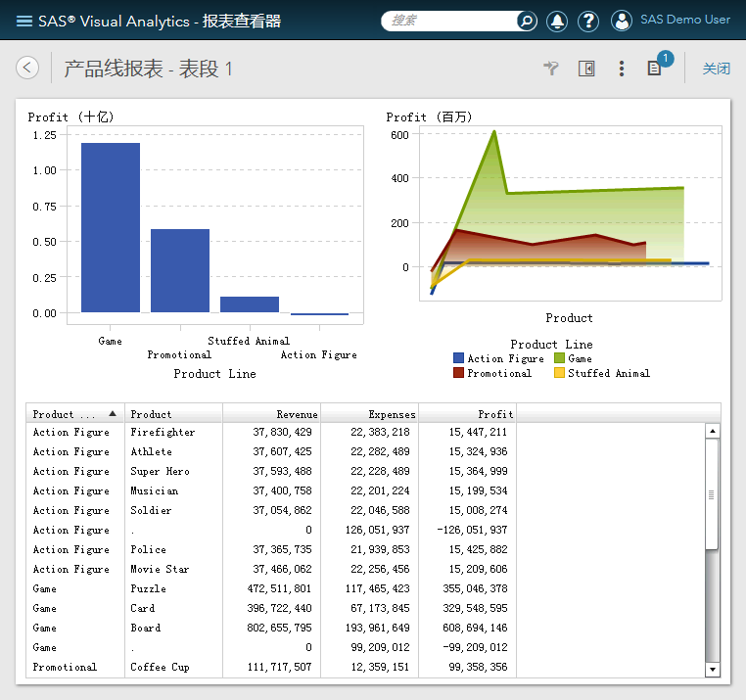
Task: Click the 关闭 link
Action: pos(716,69)
